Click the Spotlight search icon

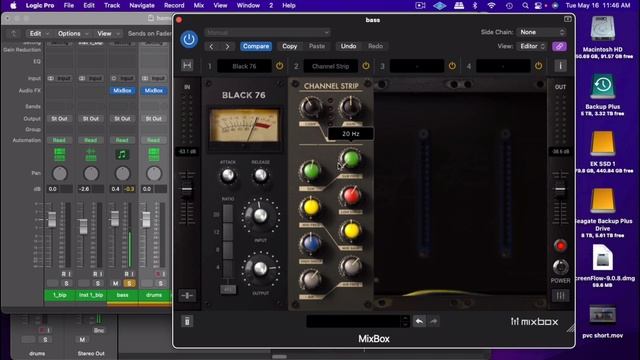[525, 5]
